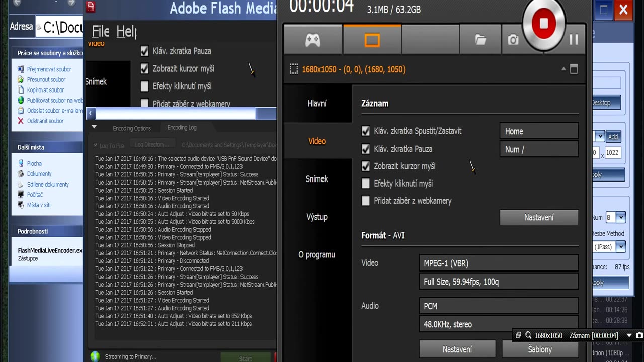Stop recording with the red round button
Viewport: 644px width, 362px height.
click(544, 24)
